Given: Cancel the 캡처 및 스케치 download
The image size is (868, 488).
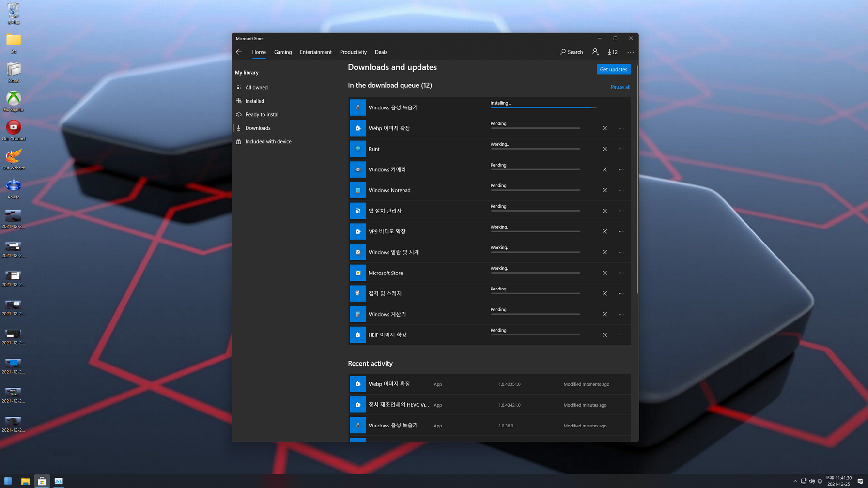Looking at the screenshot, I should tap(604, 293).
